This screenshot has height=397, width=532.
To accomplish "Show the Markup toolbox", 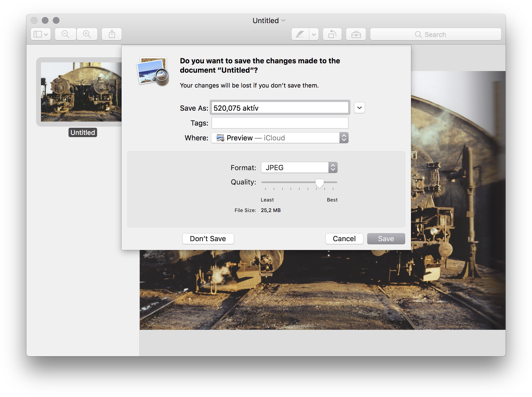I will pyautogui.click(x=356, y=34).
